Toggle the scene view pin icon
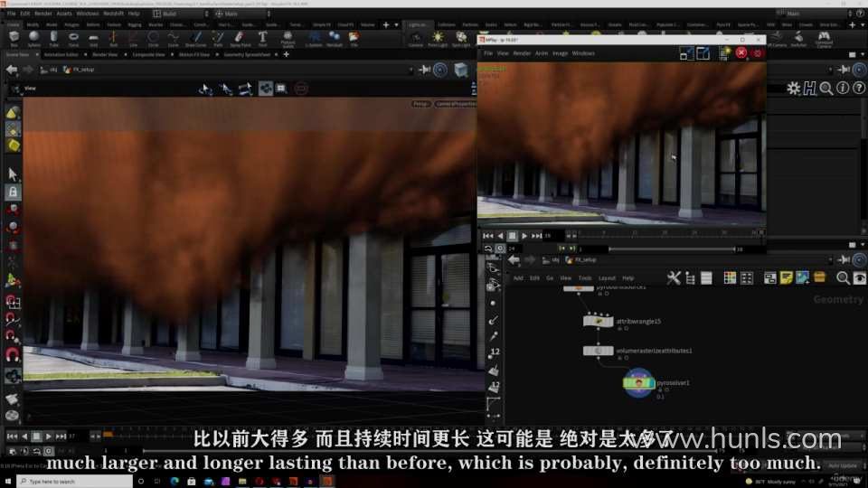868x488 pixels. (425, 70)
